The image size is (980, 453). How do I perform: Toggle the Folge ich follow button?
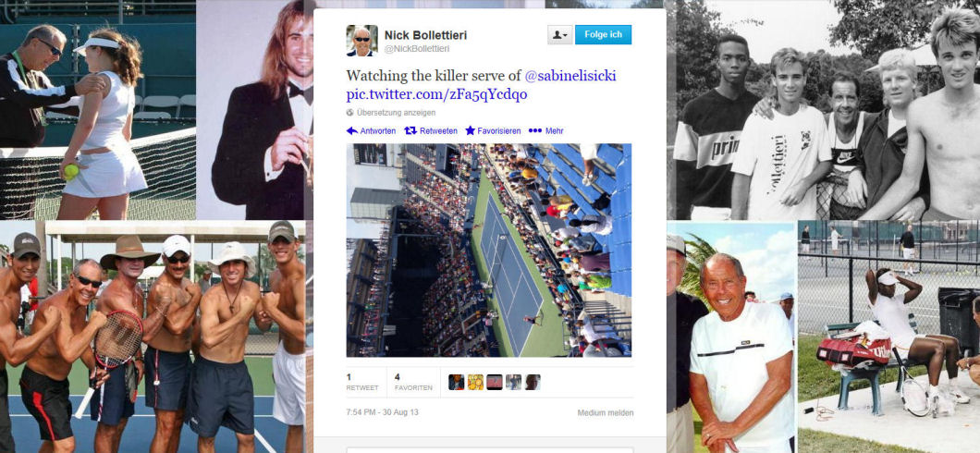[603, 35]
